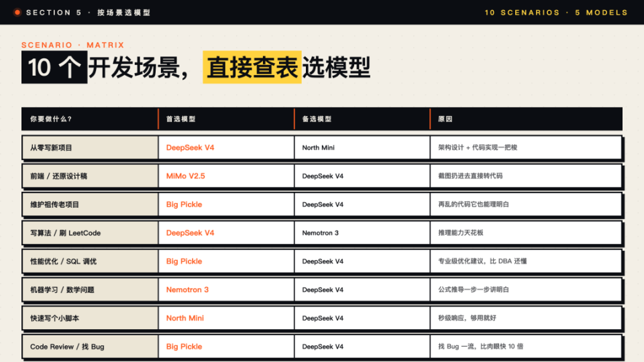This screenshot has height=362, width=644.
Task: Click Nemotron 3 backup in LeetCode row
Action: (321, 233)
